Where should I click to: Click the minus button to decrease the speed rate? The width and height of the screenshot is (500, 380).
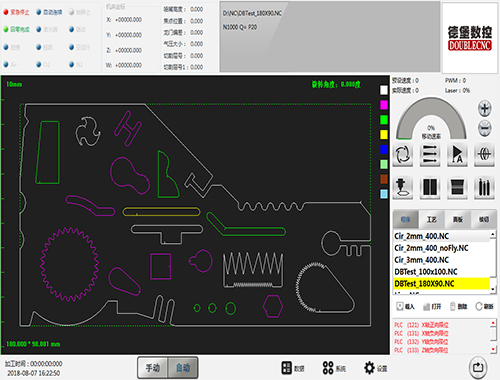(x=485, y=128)
